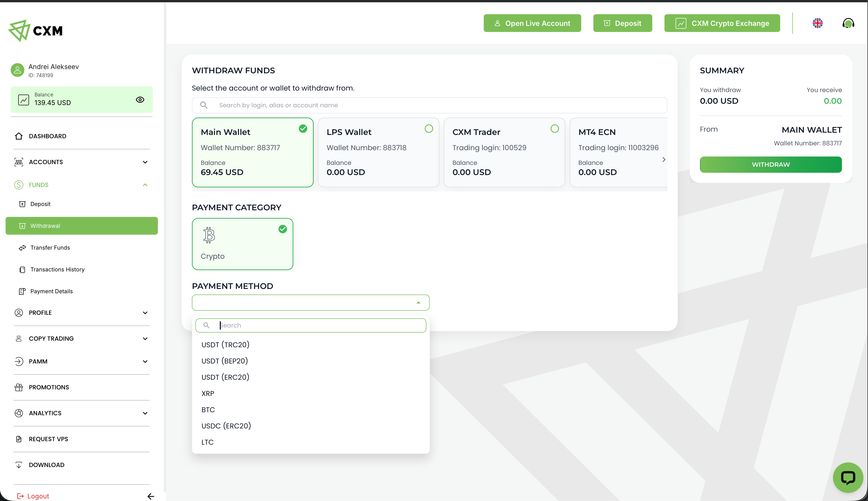Click the Bitcoin icon in Crypto card
The image size is (868, 501).
pyautogui.click(x=209, y=235)
